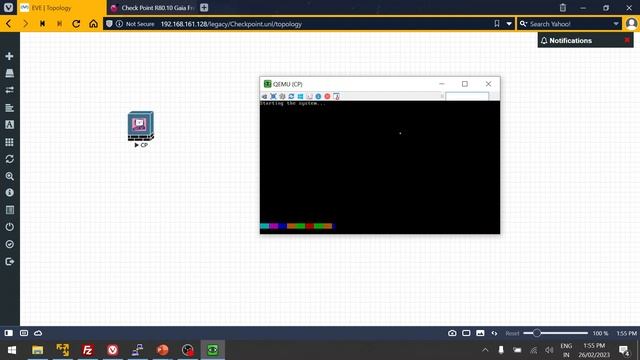Open the search engine selector magnifier

pos(523,24)
